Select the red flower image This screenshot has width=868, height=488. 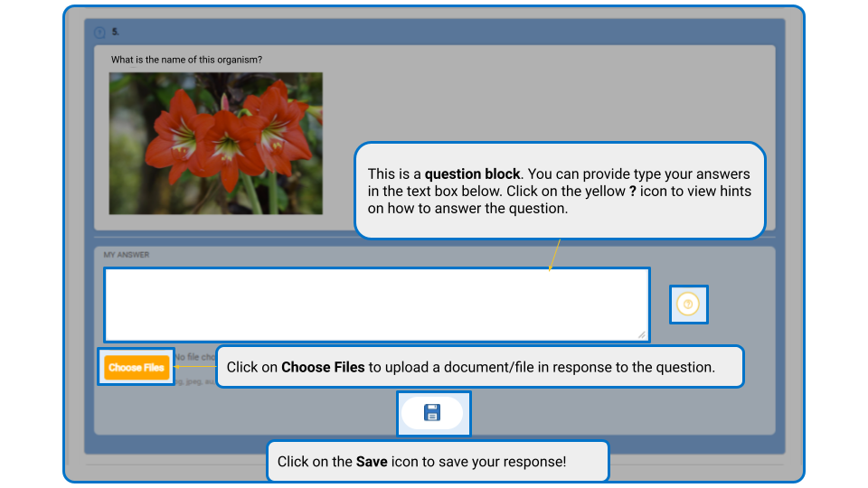click(x=216, y=144)
